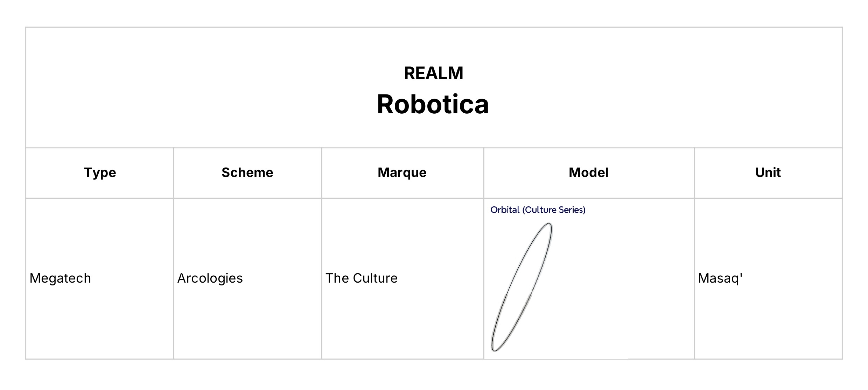Image resolution: width=868 pixels, height=390 pixels.
Task: Select the Type column header
Action: pos(100,172)
